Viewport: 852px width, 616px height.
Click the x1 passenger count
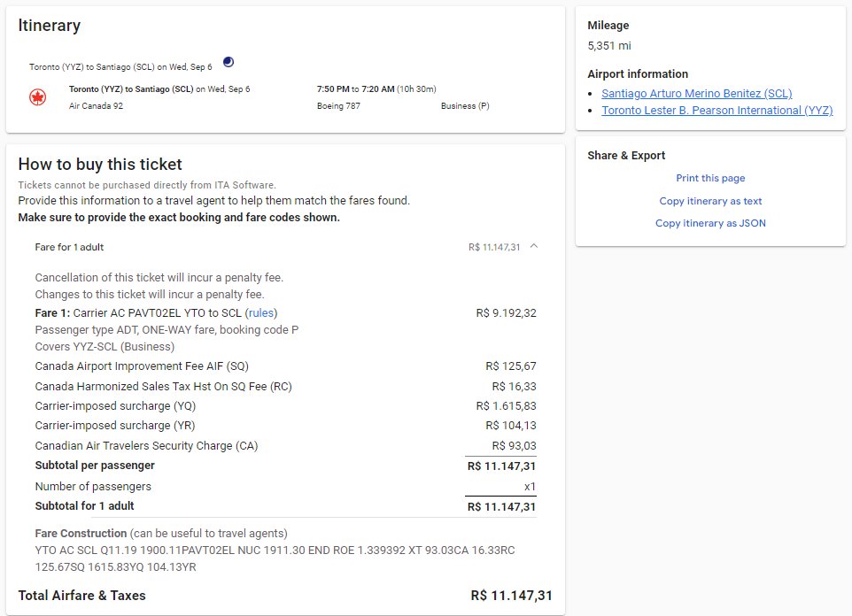pyautogui.click(x=530, y=487)
